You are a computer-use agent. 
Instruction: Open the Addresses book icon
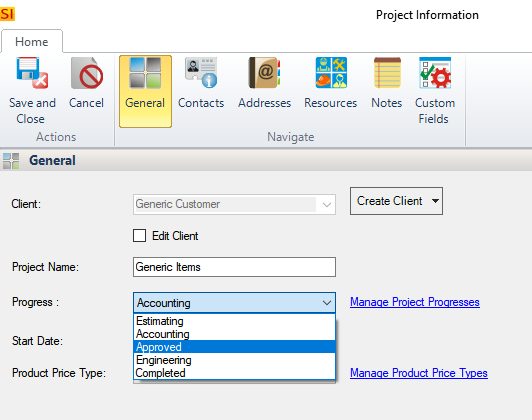tap(264, 73)
